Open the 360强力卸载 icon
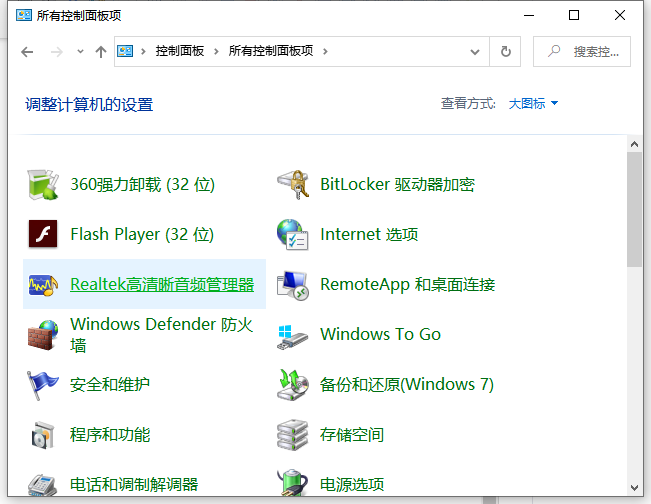Image resolution: width=651 pixels, height=504 pixels. click(43, 185)
